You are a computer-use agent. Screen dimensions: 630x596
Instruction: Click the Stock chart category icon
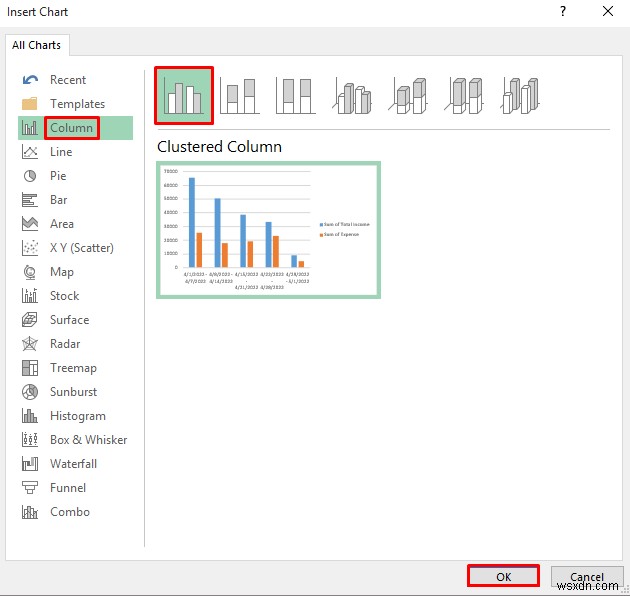coord(30,296)
